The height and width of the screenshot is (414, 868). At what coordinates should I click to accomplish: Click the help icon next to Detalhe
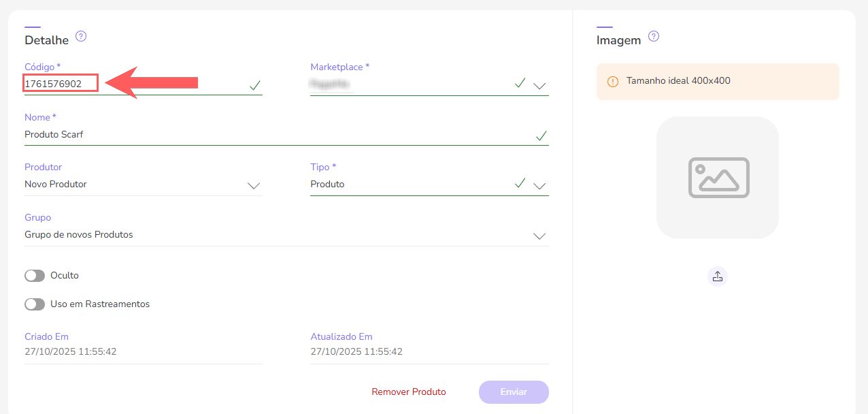click(x=81, y=37)
